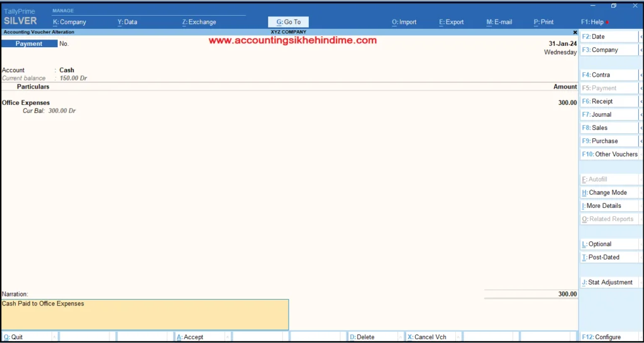Open the E: Export menu
The height and width of the screenshot is (343, 644).
(x=452, y=22)
